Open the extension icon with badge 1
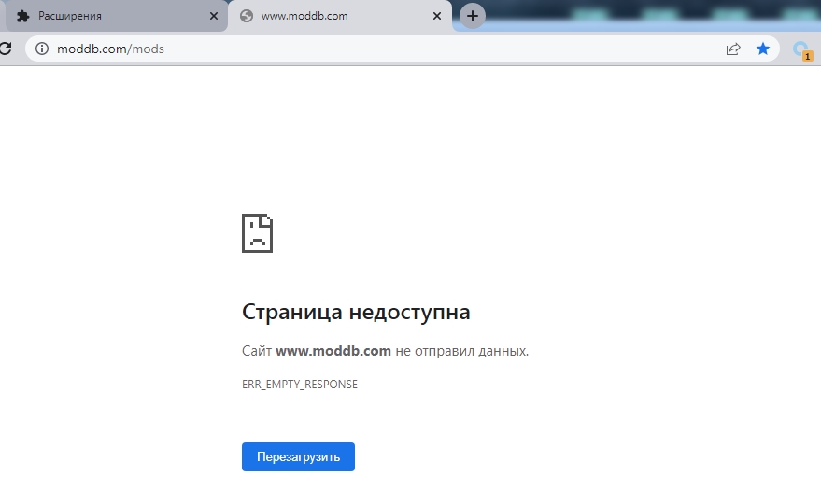The height and width of the screenshot is (504, 821). [800, 50]
